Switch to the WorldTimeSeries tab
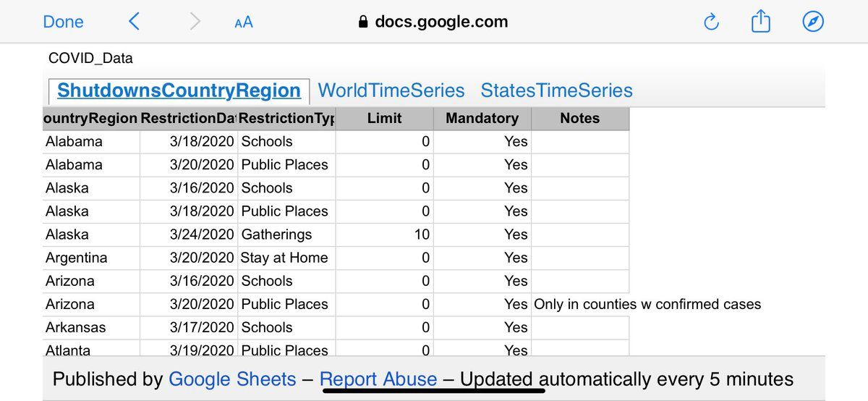The height and width of the screenshot is (401, 868). 391,90
